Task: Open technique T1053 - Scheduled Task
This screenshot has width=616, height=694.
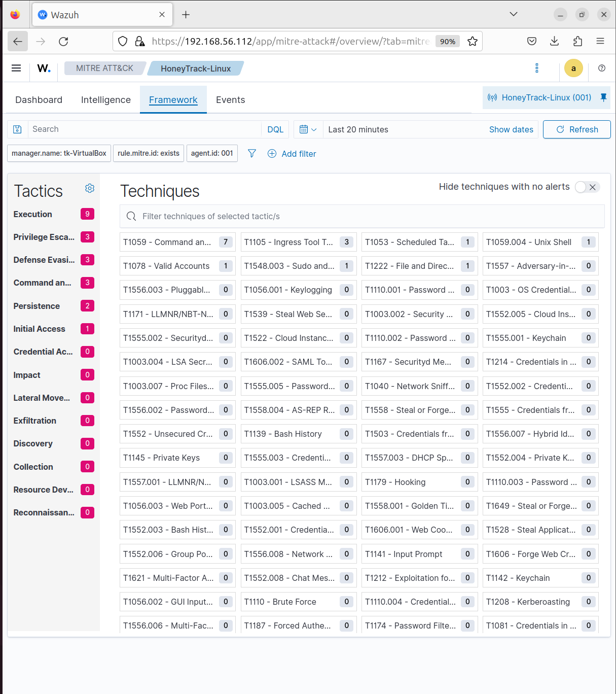Action: 420,242
